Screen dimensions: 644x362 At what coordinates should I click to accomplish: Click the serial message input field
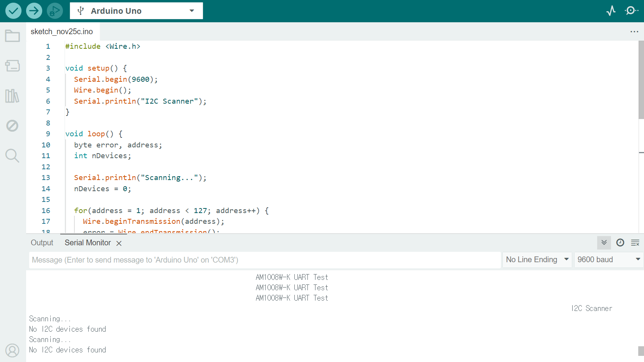point(265,260)
